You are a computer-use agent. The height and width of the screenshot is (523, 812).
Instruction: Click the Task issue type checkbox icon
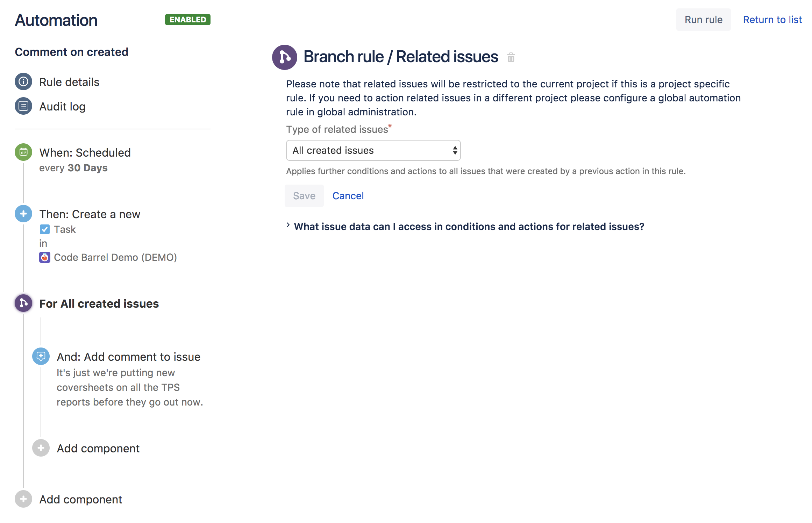coord(44,229)
